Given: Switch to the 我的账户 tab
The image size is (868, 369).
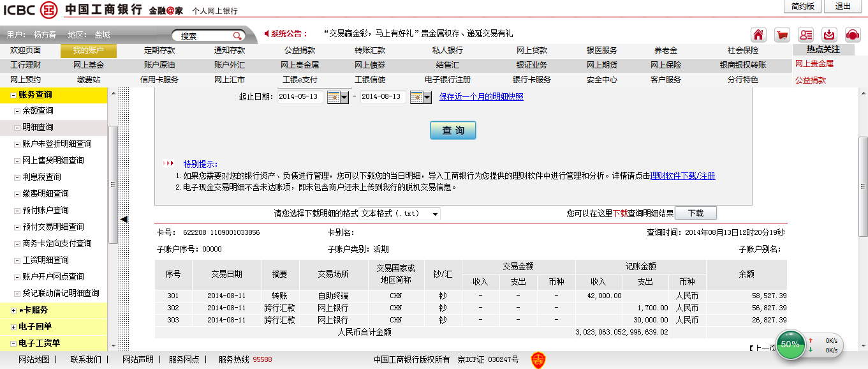Looking at the screenshot, I should (x=88, y=50).
